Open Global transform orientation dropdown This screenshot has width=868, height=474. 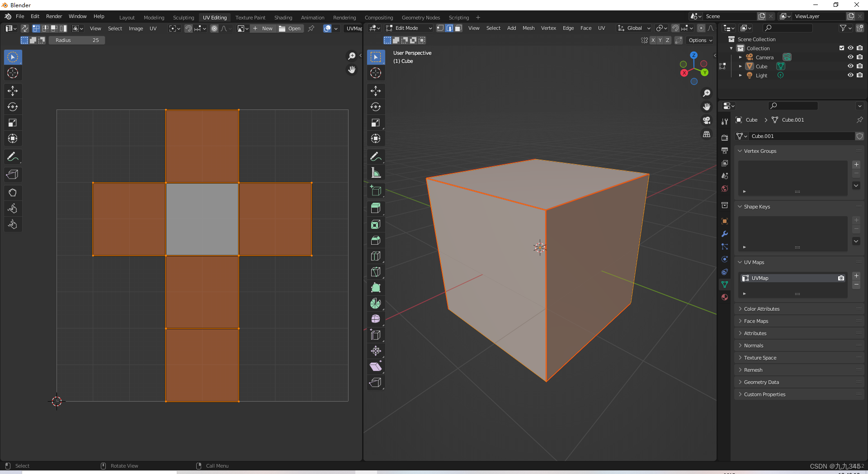tap(634, 28)
